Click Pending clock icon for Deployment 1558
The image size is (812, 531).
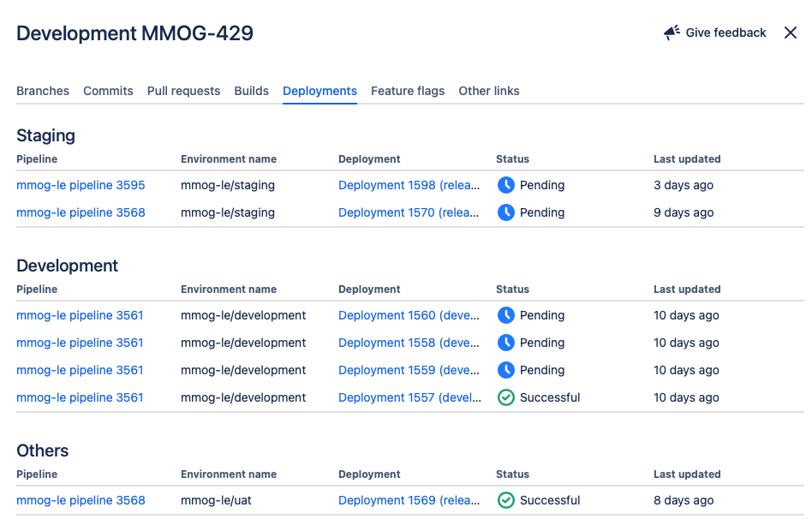pos(506,343)
